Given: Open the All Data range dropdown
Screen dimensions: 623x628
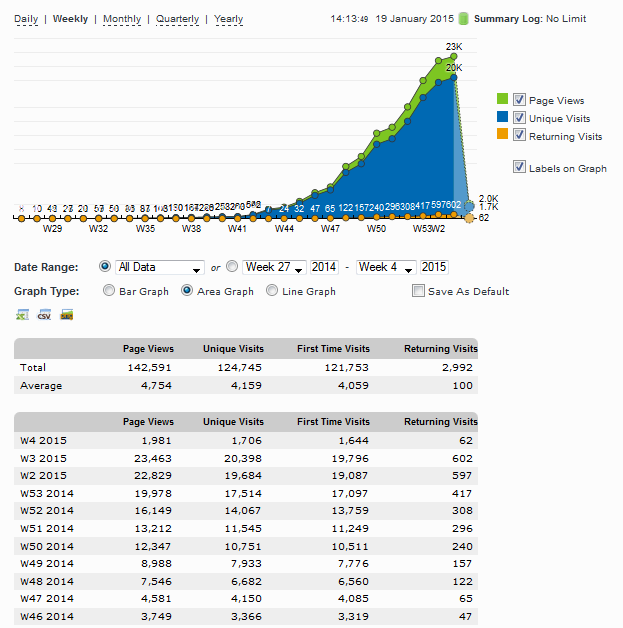Looking at the screenshot, I should click(160, 267).
